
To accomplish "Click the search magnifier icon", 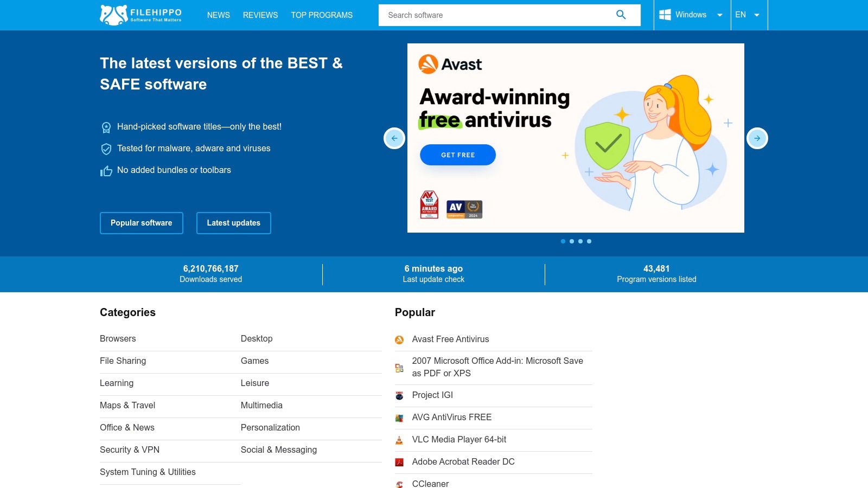I will pyautogui.click(x=621, y=15).
